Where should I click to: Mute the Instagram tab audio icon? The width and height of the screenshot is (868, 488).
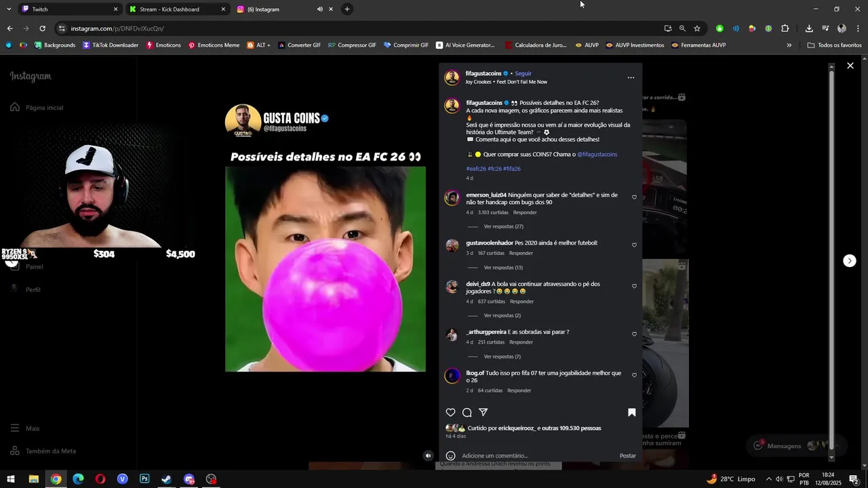click(319, 9)
